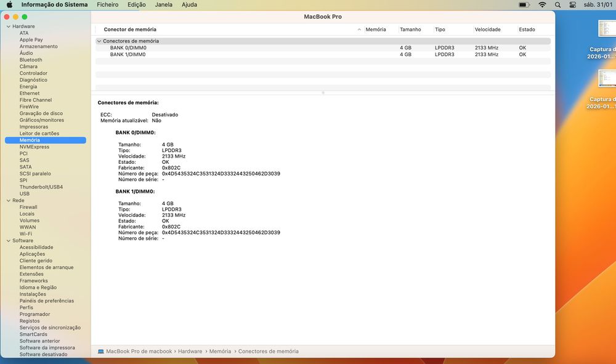616x364 pixels.
Task: Select SmartCards under Software
Action: [33, 334]
